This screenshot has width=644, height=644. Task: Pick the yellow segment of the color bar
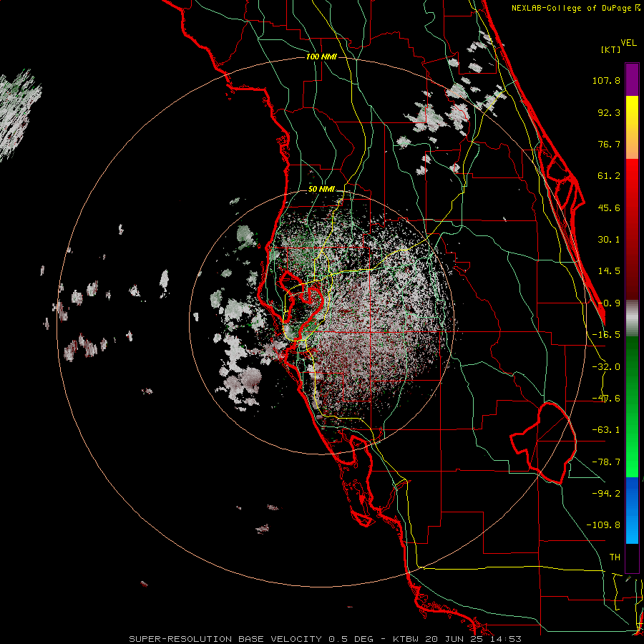pos(632,127)
